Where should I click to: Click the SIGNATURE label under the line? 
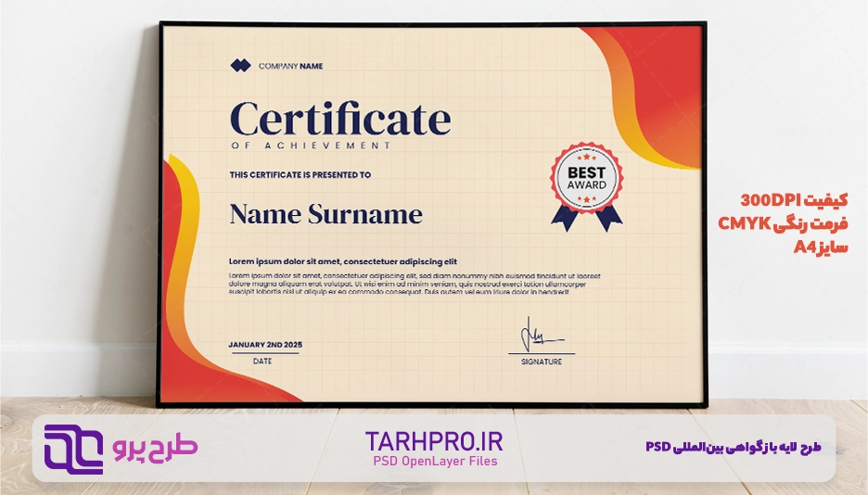click(541, 362)
